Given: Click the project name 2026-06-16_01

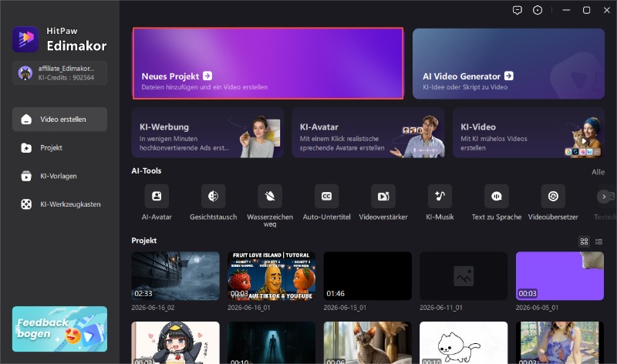Looking at the screenshot, I should [x=248, y=308].
